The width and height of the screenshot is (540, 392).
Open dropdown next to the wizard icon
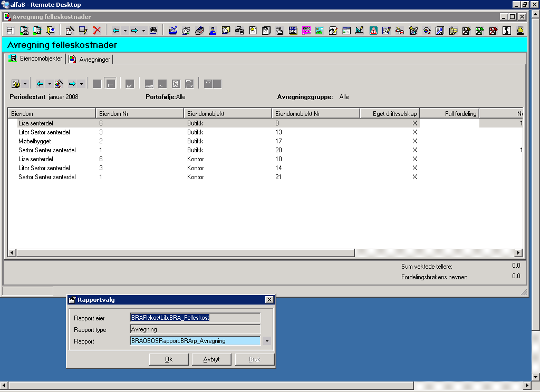(25, 84)
